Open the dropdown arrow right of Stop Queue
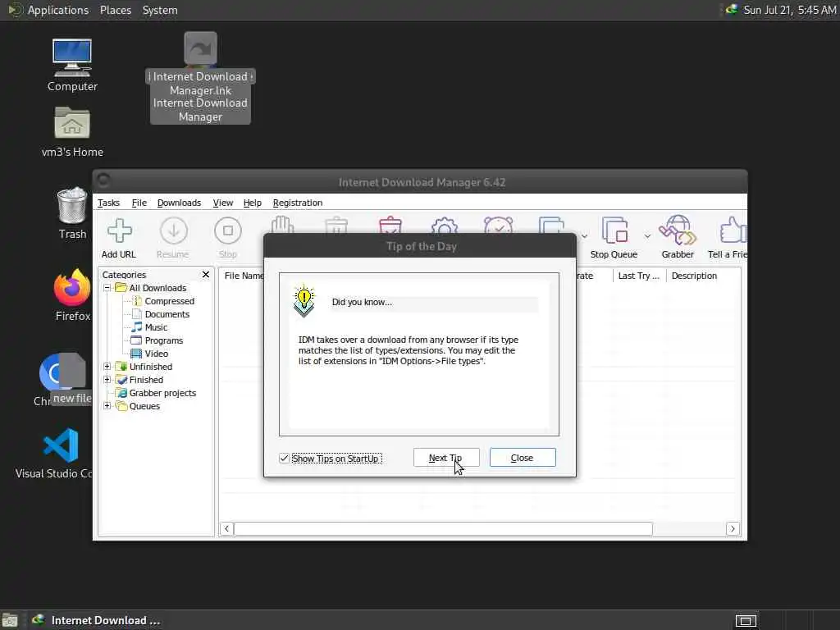 click(648, 236)
